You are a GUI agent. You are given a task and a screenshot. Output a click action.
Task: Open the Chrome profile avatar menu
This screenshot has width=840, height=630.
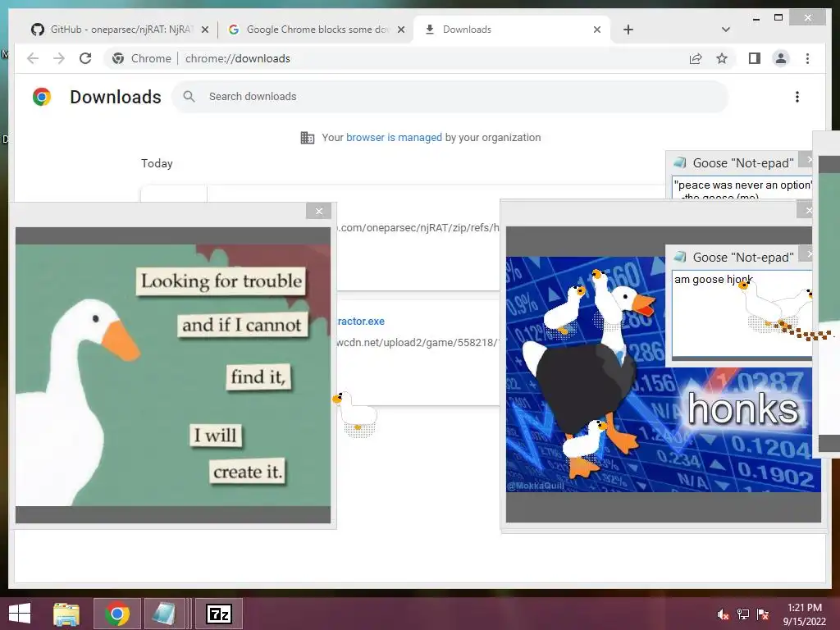point(781,58)
